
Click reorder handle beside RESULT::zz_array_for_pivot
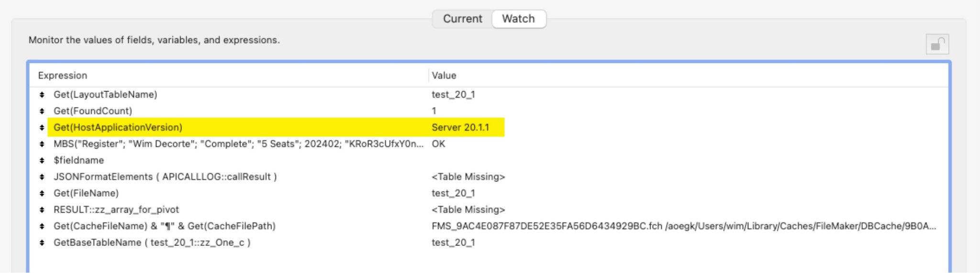click(42, 210)
